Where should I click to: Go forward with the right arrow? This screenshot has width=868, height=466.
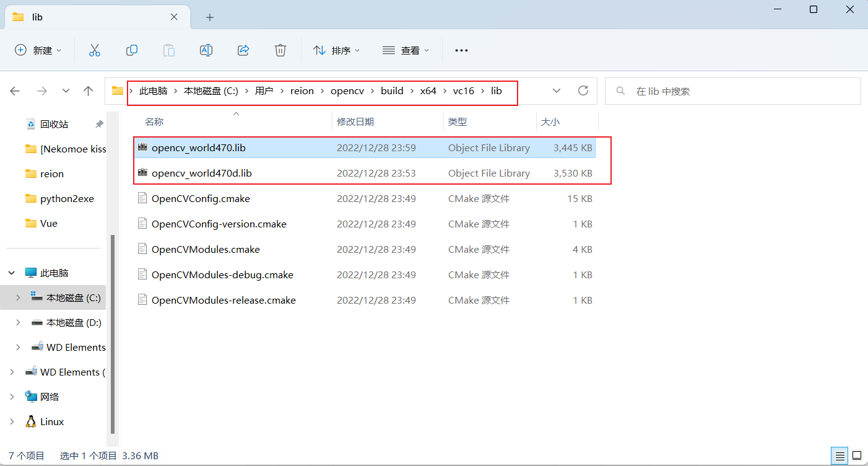(42, 91)
